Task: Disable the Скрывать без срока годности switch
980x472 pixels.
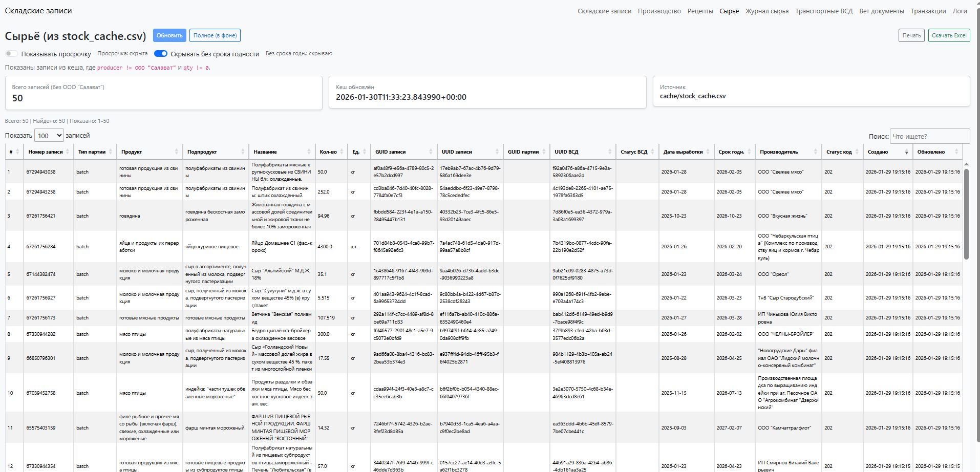Action: 161,54
